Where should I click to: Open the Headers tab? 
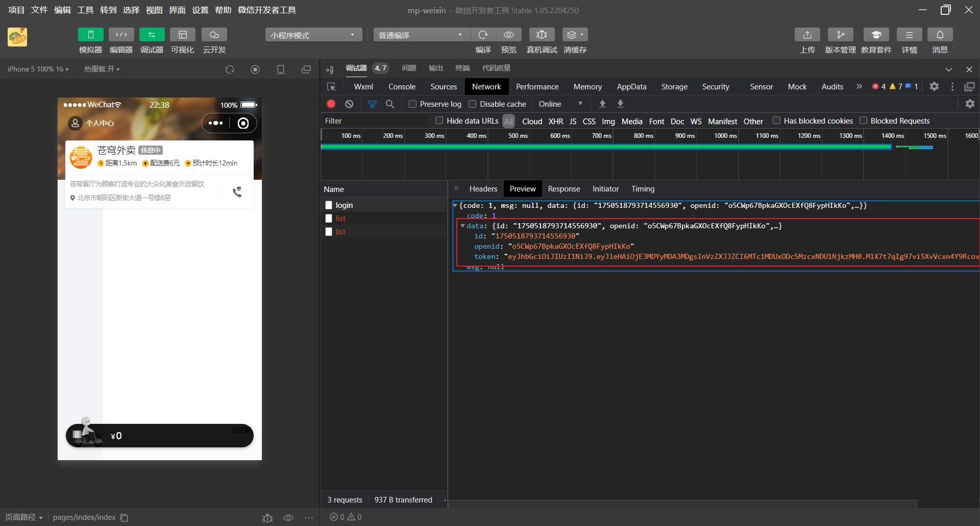(x=483, y=189)
